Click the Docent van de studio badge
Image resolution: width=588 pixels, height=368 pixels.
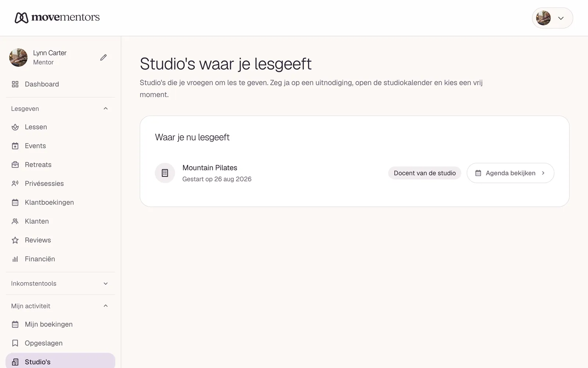(424, 173)
